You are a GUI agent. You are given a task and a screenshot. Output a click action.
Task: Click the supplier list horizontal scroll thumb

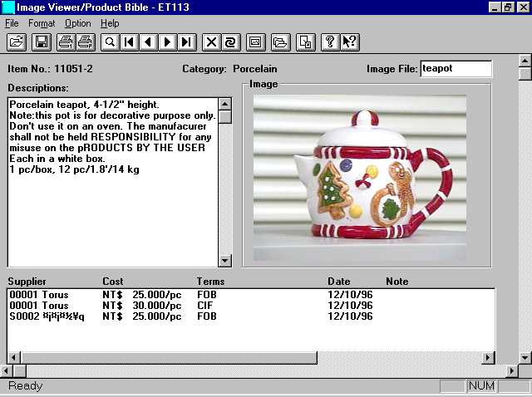coord(169,357)
